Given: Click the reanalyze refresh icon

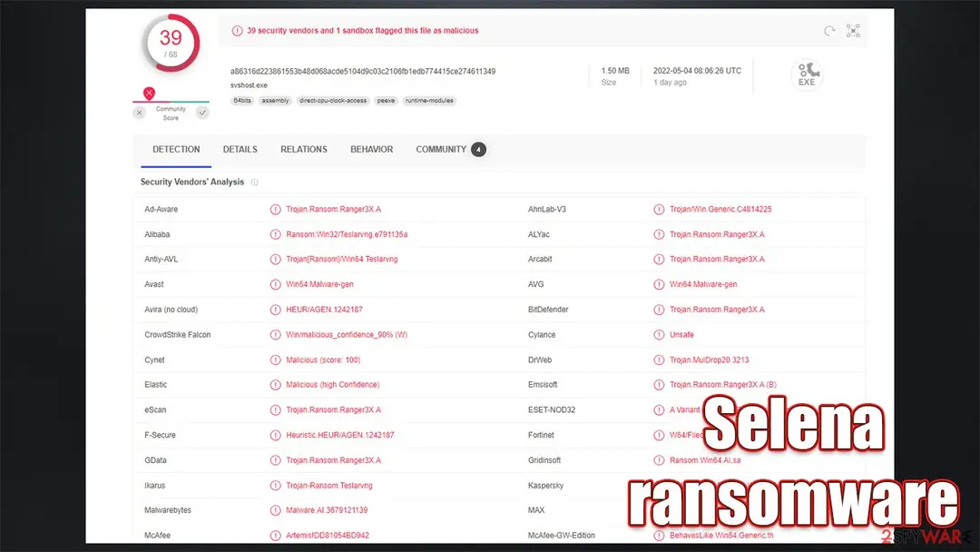Looking at the screenshot, I should point(829,31).
